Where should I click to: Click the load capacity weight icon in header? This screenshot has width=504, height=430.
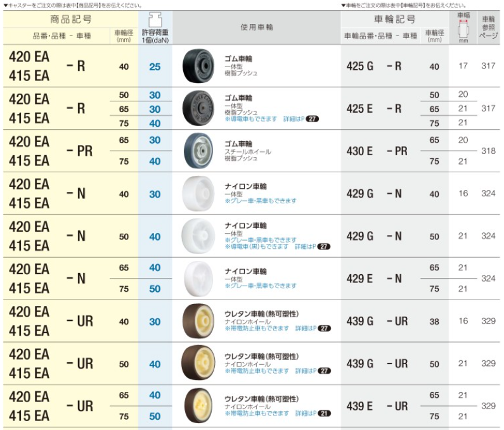click(155, 17)
